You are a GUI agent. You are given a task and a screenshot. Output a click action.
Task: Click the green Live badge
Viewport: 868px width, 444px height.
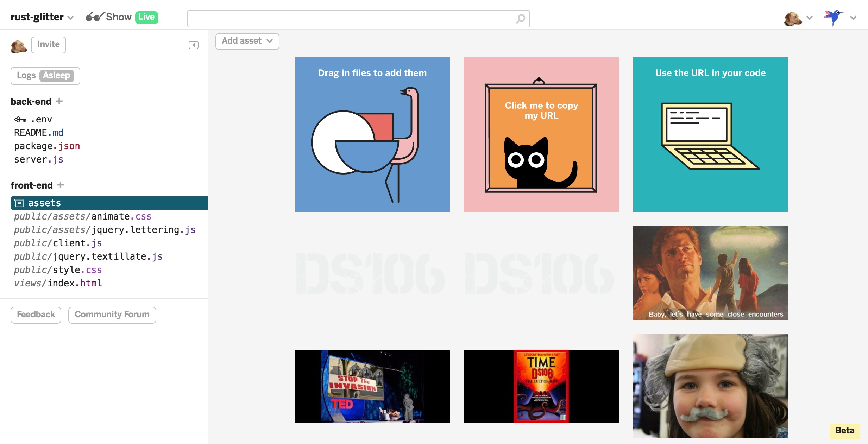146,17
